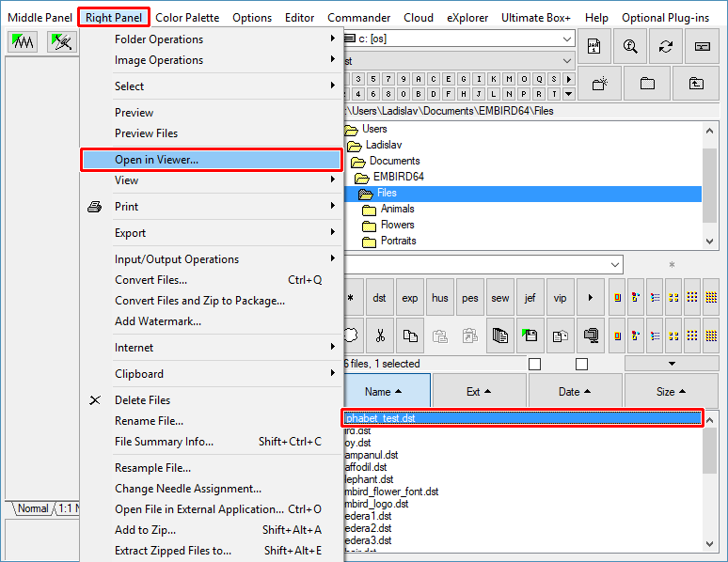Click the floppy disk save icon
The height and width of the screenshot is (562, 728).
(x=530, y=336)
